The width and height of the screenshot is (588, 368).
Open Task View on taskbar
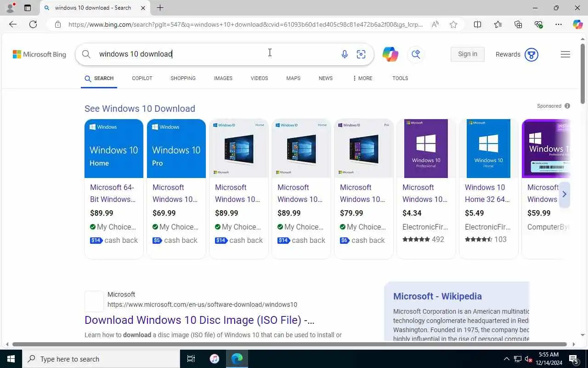coord(191,359)
